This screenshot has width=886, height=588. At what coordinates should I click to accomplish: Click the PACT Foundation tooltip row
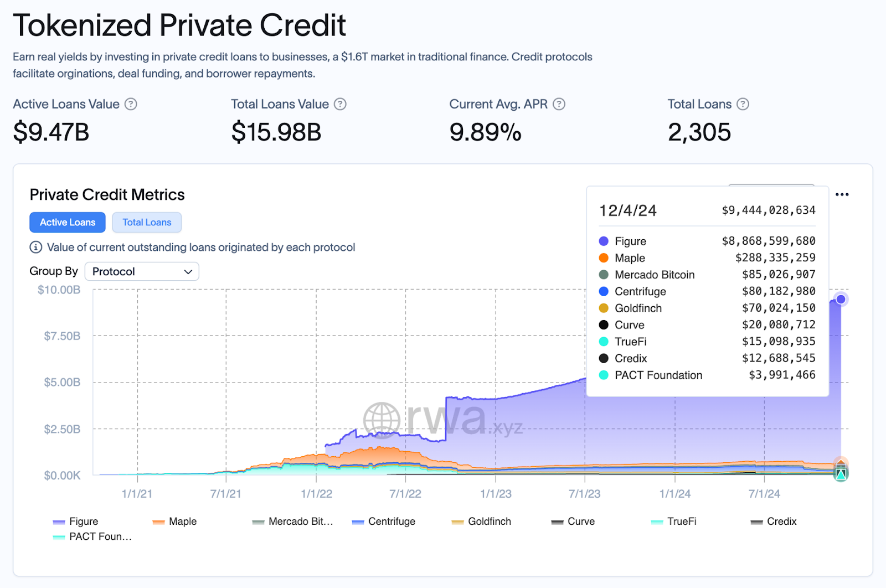coord(707,375)
